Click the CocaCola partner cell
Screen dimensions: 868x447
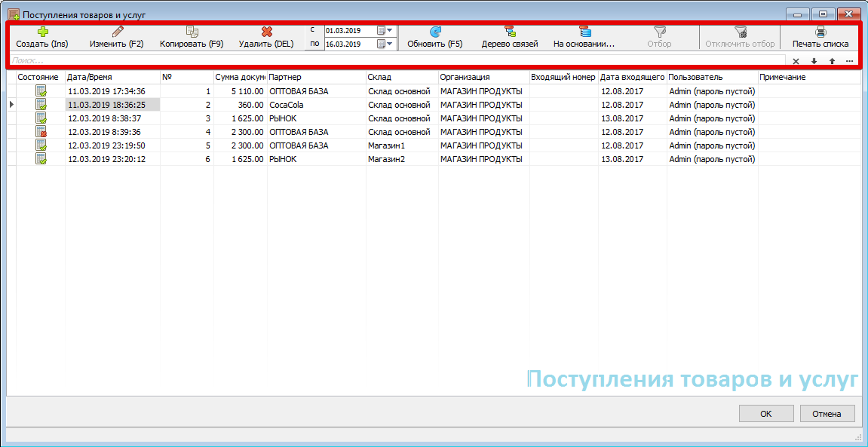tap(317, 105)
